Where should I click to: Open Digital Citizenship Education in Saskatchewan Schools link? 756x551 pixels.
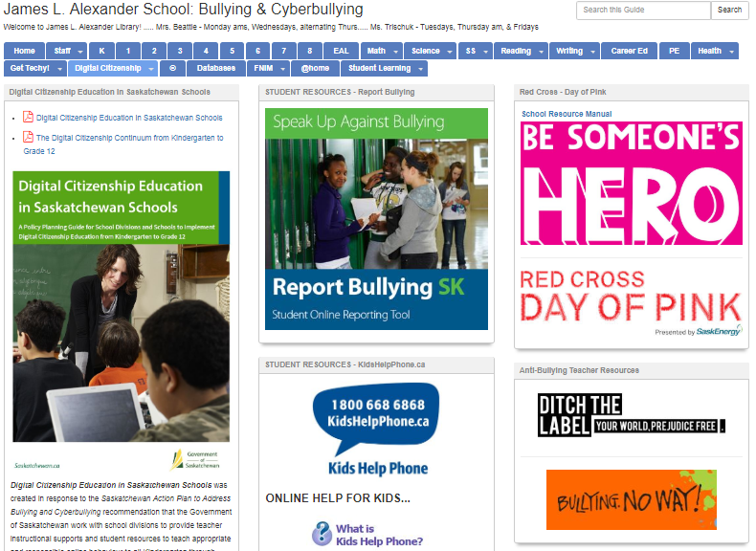(x=129, y=118)
